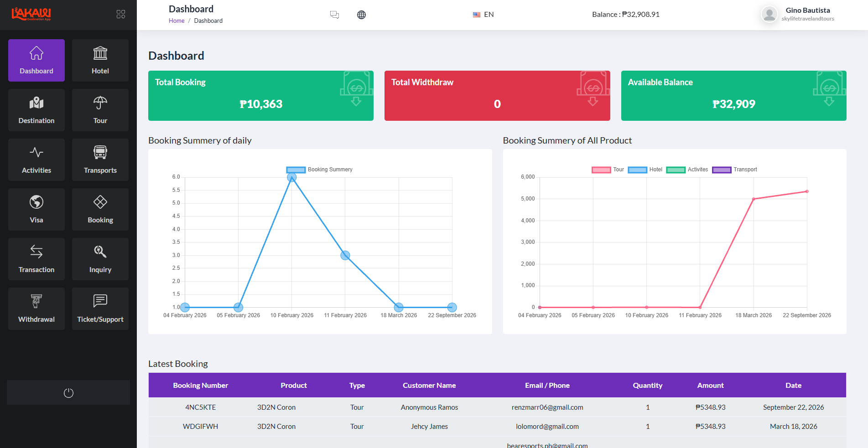Open the Activities sidebar tile

36,160
